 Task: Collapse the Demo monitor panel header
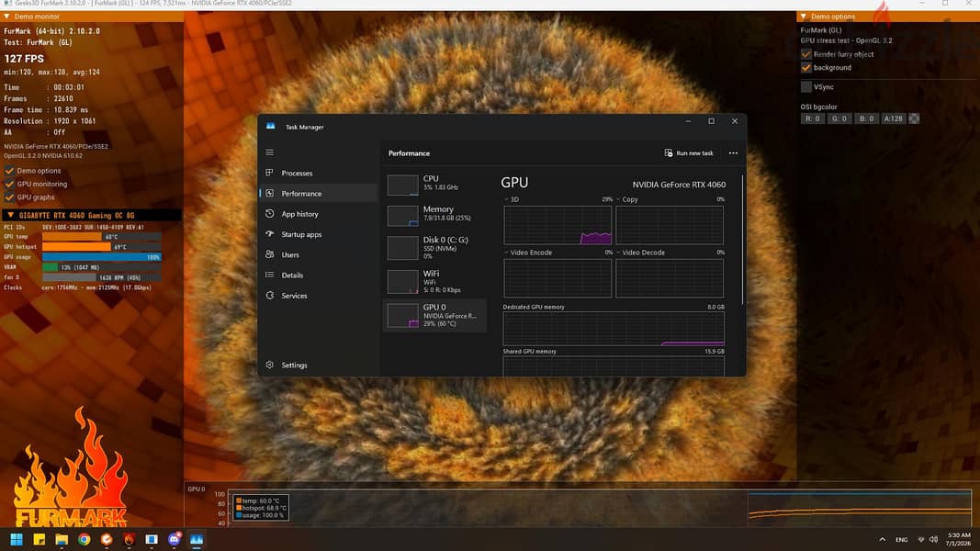point(92,17)
